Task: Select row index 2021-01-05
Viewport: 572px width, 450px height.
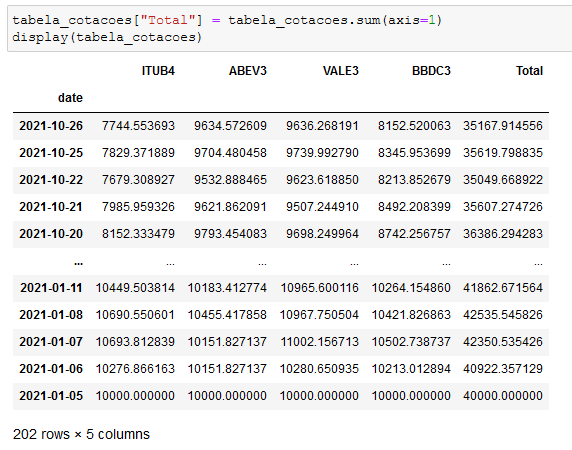Action: 51,396
